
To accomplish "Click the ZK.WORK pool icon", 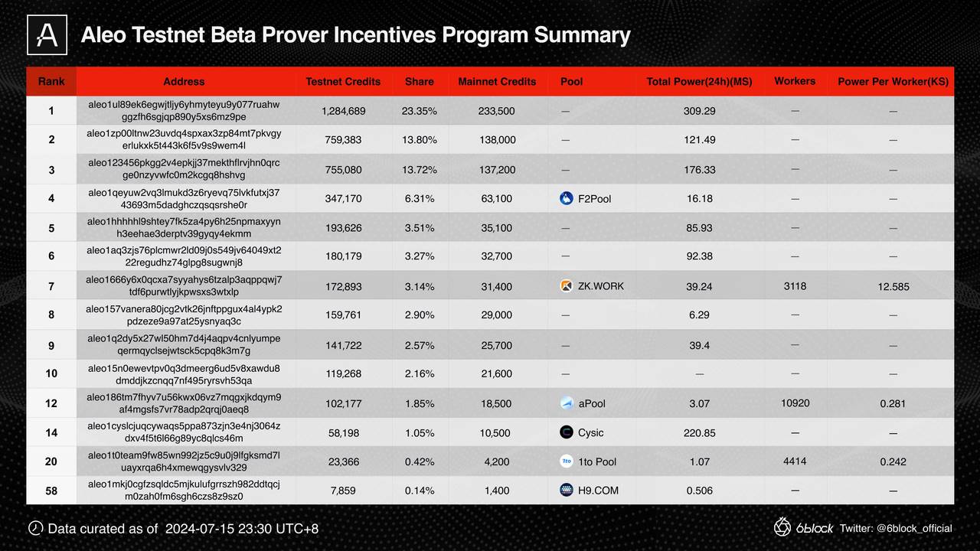I will coord(567,286).
